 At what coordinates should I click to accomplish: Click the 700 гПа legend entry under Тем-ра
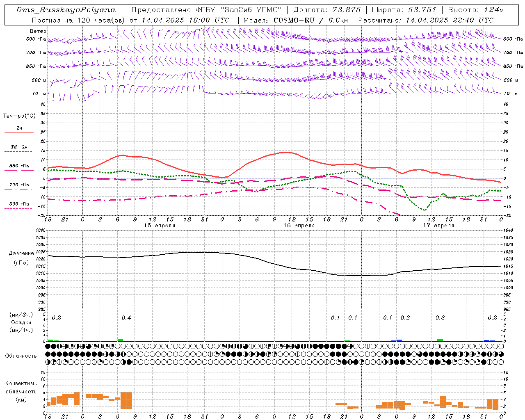tap(19, 185)
